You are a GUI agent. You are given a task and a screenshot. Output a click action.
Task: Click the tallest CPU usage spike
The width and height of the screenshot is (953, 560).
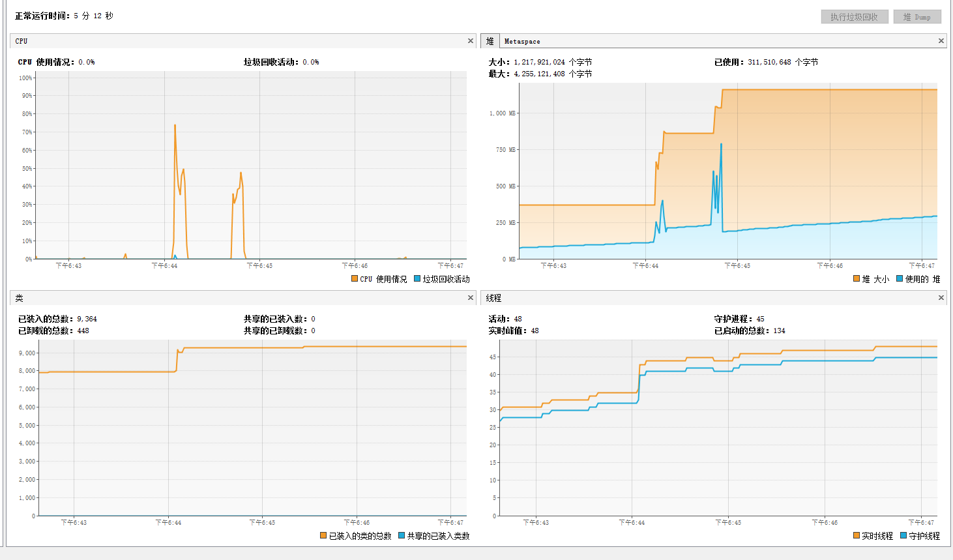coord(175,126)
